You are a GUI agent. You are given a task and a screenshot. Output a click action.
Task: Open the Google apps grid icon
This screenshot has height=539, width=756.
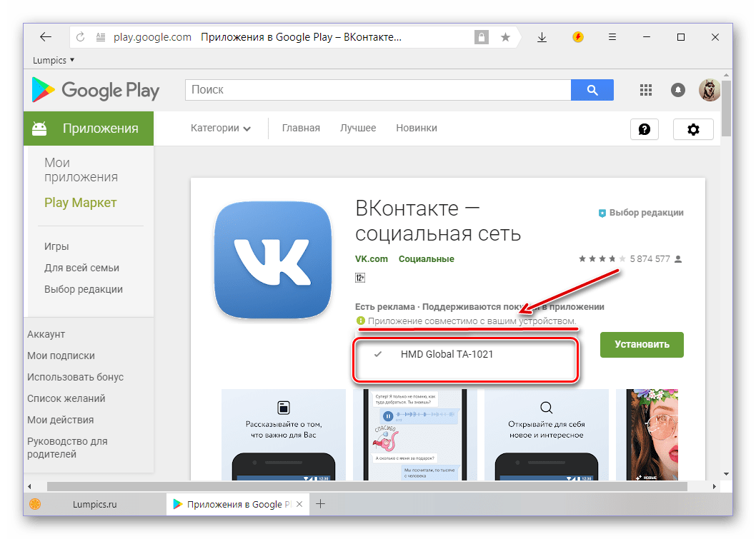click(645, 90)
